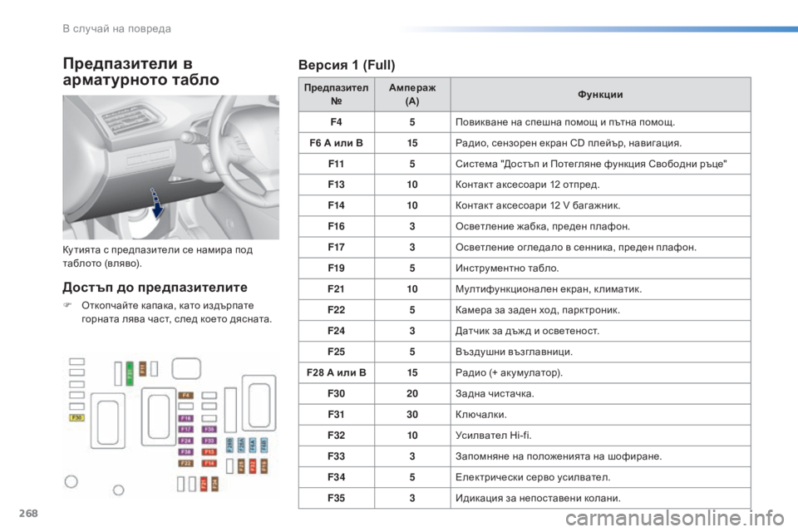This screenshot has width=798, height=532.
Task: Click the 'Функции' column header
Action: point(600,94)
